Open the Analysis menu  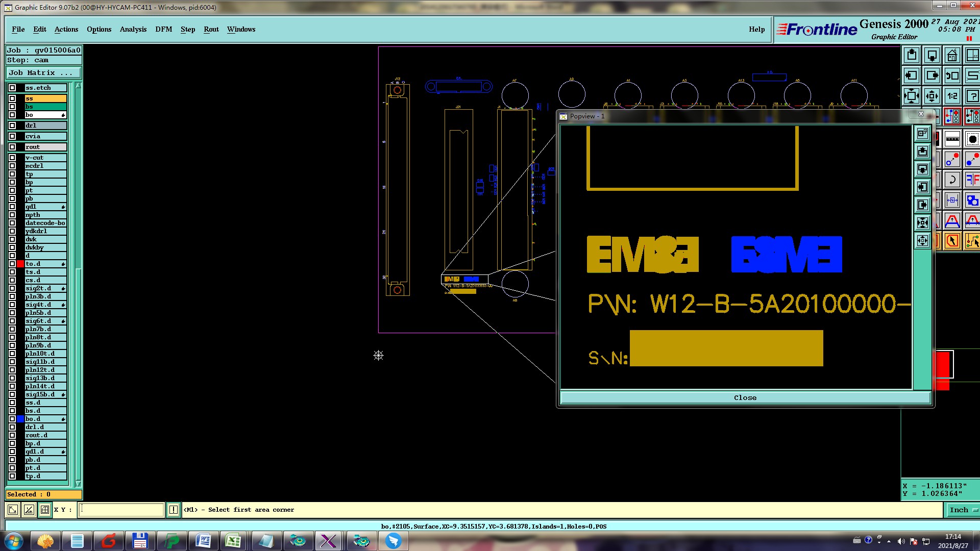point(133,29)
